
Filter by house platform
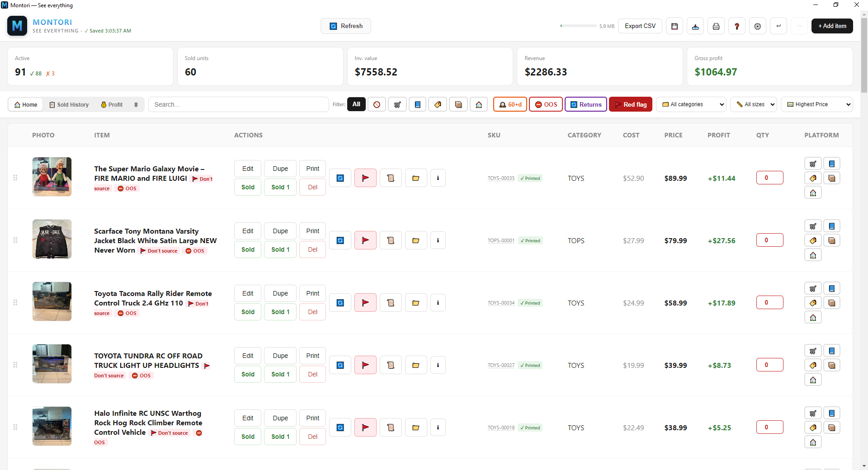pos(479,104)
